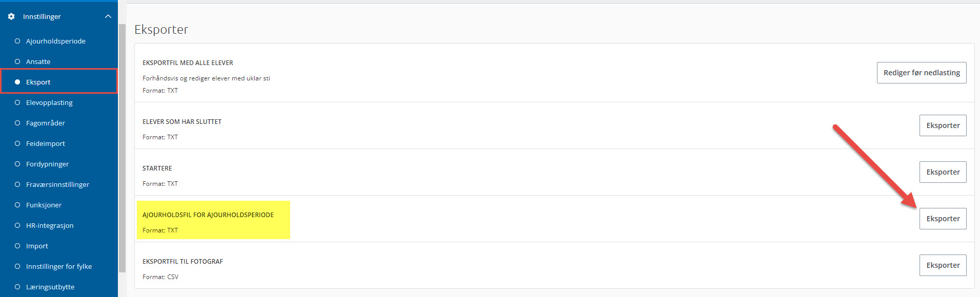
Task: Export the Elever som har sluttet file
Action: 943,125
